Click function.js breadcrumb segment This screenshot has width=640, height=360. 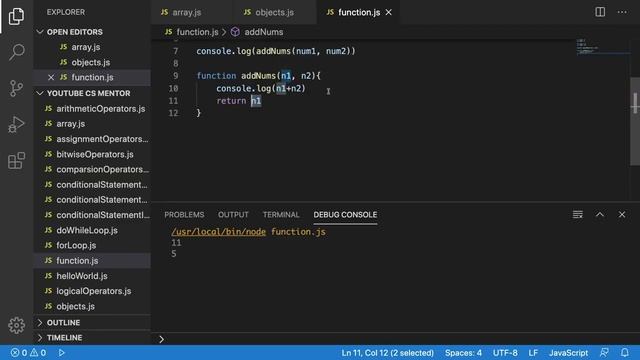(x=197, y=32)
